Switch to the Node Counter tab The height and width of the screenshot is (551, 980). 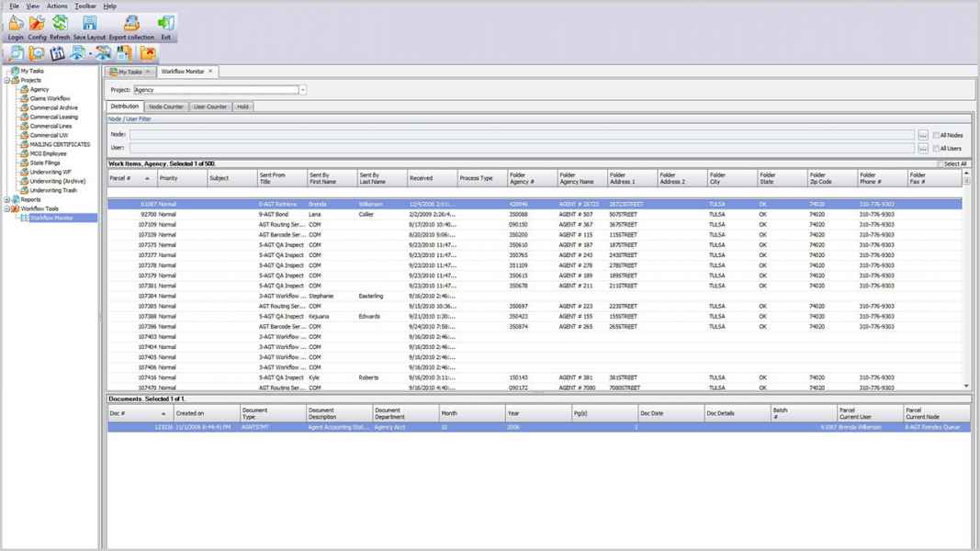click(x=166, y=107)
